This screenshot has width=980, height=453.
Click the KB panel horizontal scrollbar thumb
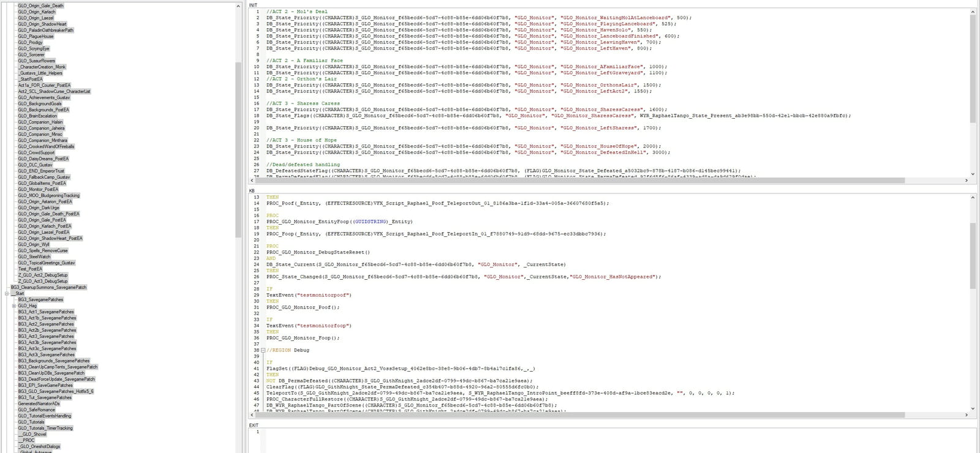581,415
